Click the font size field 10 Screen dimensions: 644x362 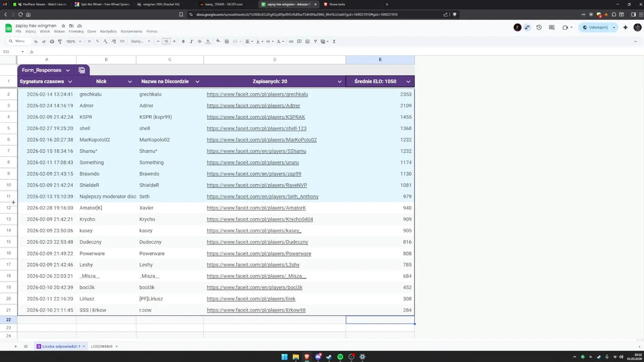[x=166, y=41]
